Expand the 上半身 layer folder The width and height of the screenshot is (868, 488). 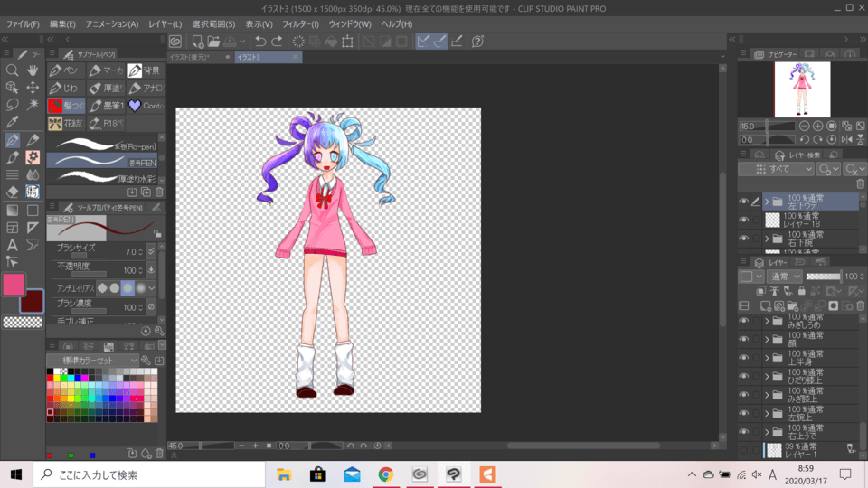click(x=768, y=358)
